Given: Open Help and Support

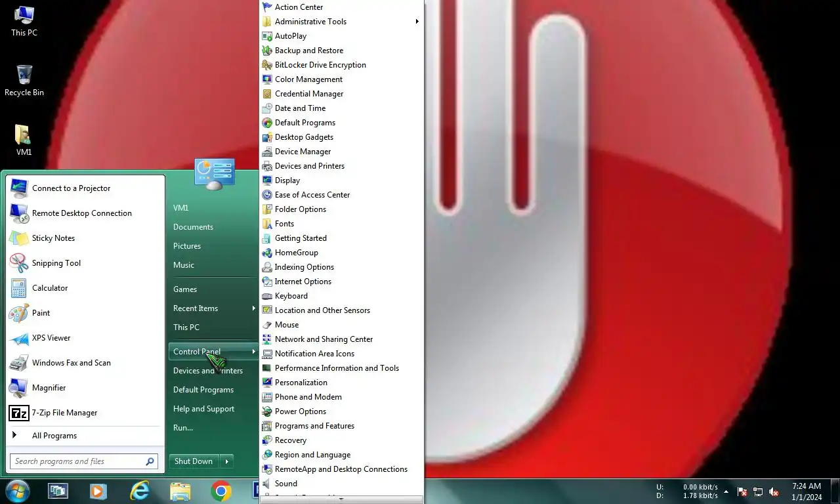Looking at the screenshot, I should pos(213,409).
